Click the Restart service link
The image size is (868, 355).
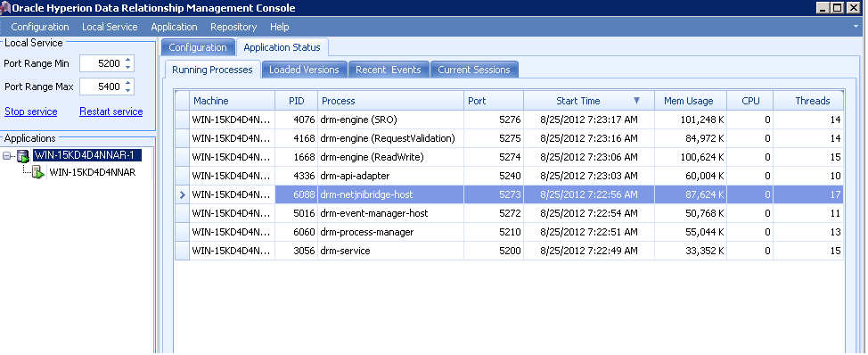pos(111,111)
